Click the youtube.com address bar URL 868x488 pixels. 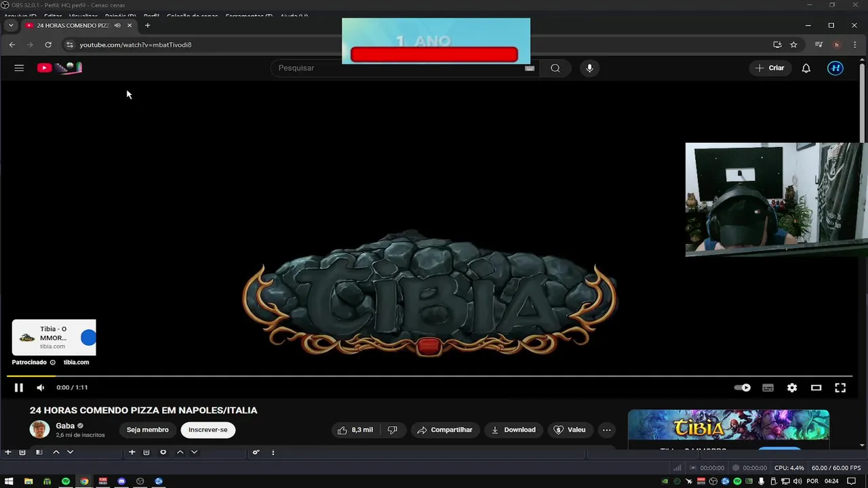(x=136, y=45)
